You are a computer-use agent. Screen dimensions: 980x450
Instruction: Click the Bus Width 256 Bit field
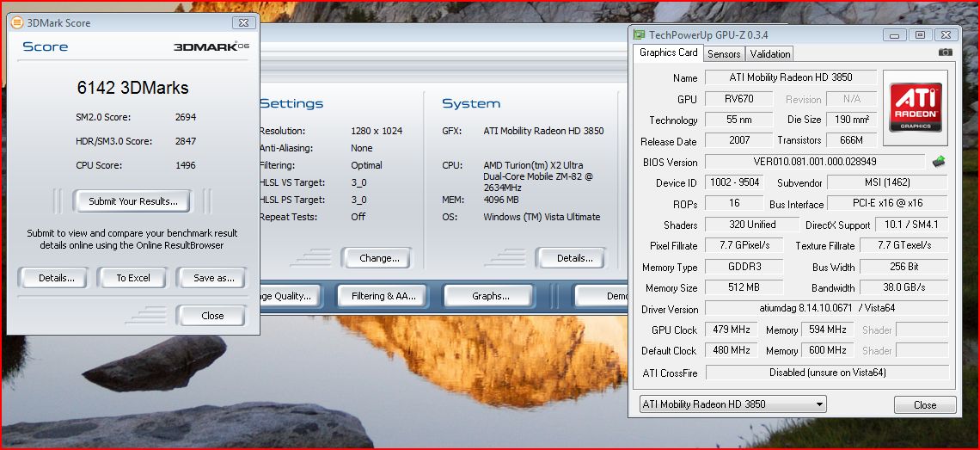click(x=903, y=267)
